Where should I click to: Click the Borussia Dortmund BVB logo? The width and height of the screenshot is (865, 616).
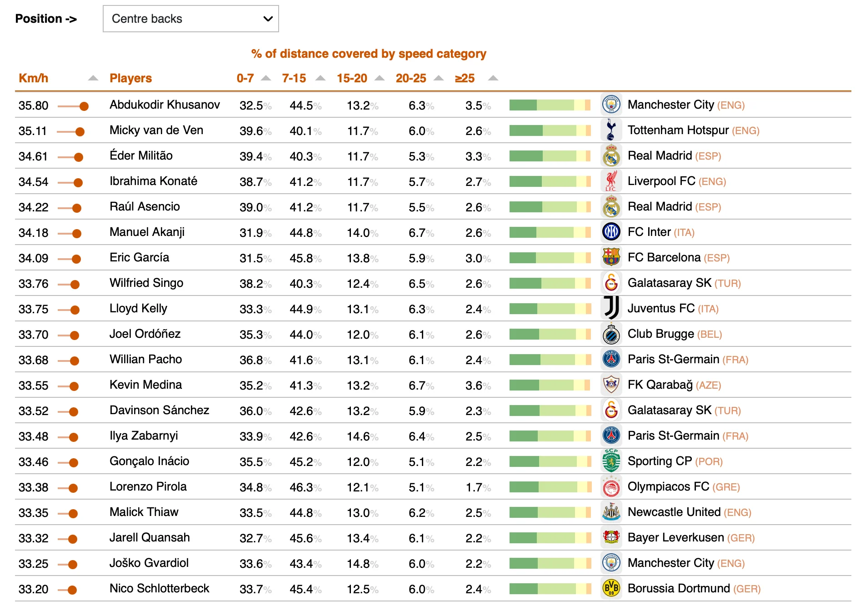[x=611, y=589]
